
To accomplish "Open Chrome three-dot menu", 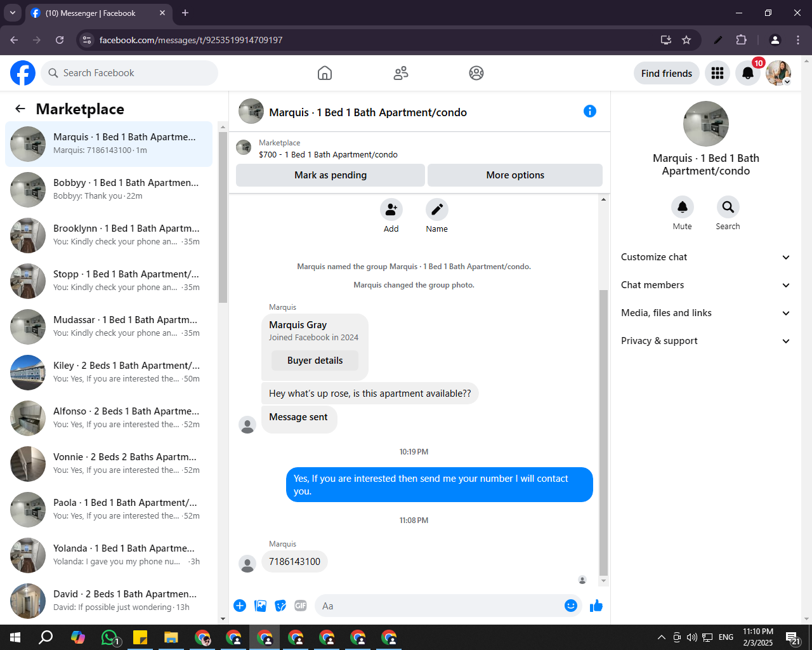I will point(799,40).
